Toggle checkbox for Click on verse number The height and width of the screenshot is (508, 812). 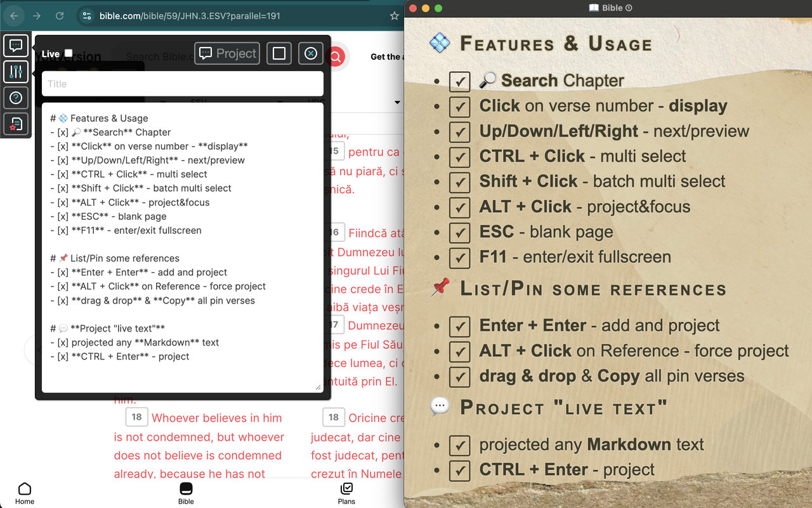coord(459,107)
